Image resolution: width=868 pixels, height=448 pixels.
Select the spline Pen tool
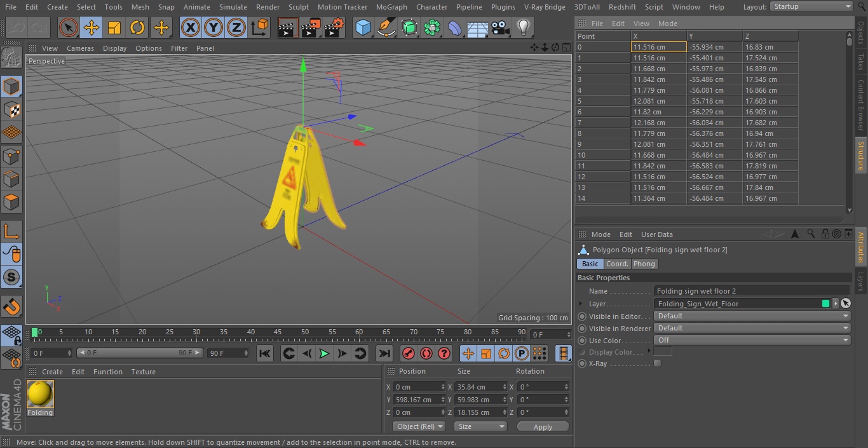(x=386, y=27)
